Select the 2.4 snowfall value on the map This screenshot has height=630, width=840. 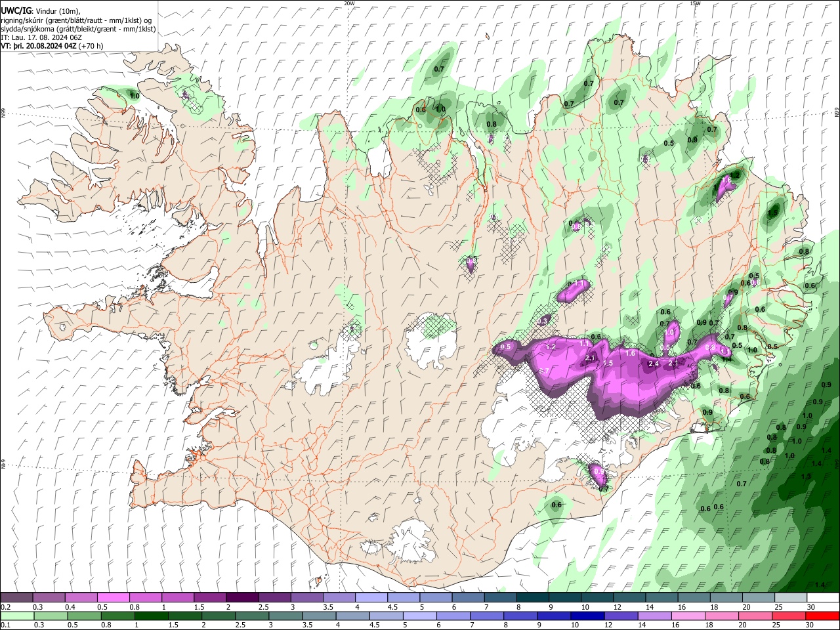tap(654, 364)
